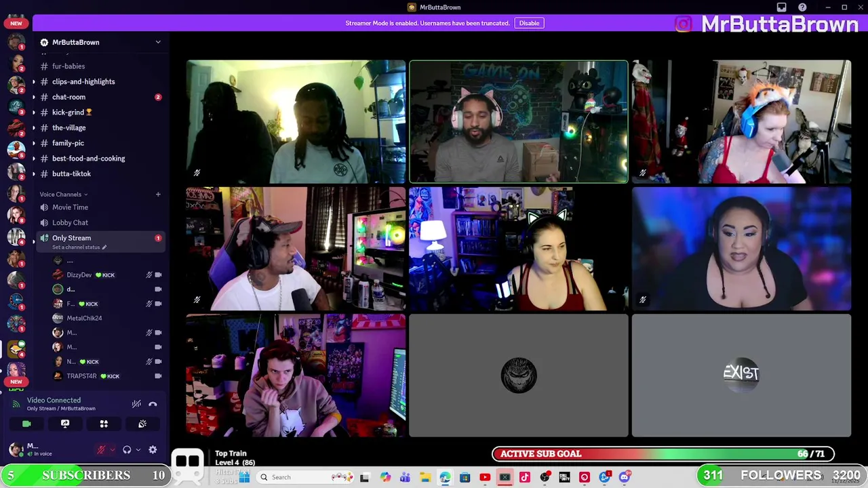
Task: Disable Streamer Mode
Action: click(x=529, y=23)
